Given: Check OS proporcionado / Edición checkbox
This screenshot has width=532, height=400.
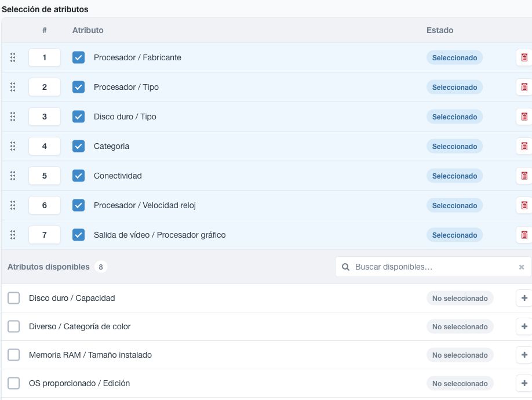Looking at the screenshot, I should point(13,383).
